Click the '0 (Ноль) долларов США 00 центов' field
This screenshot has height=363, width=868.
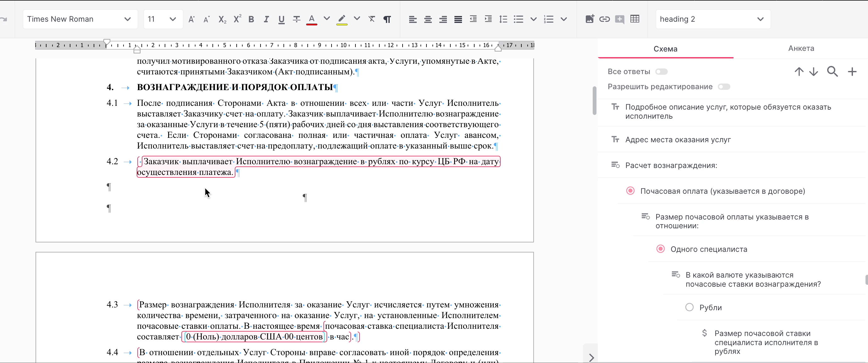[x=255, y=336]
